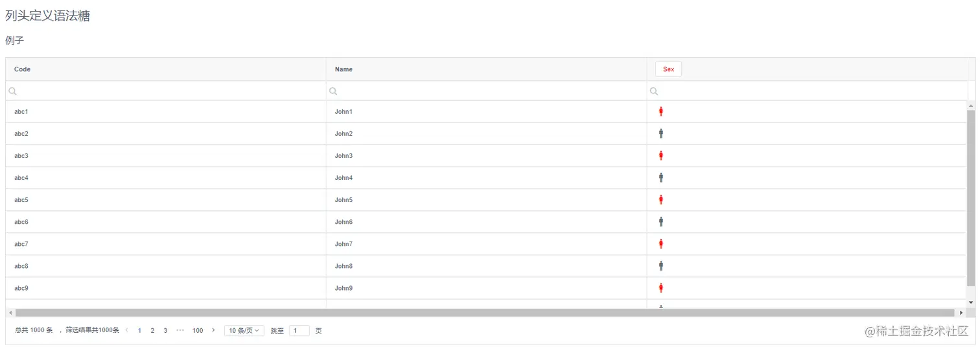The height and width of the screenshot is (349, 980).
Task: Click the red female icon in abc1 row
Action: click(x=660, y=111)
